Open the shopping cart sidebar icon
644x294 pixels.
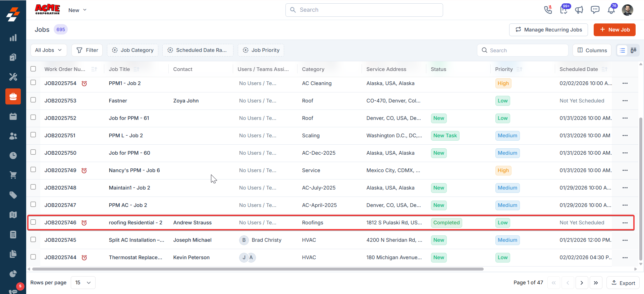pos(13,175)
